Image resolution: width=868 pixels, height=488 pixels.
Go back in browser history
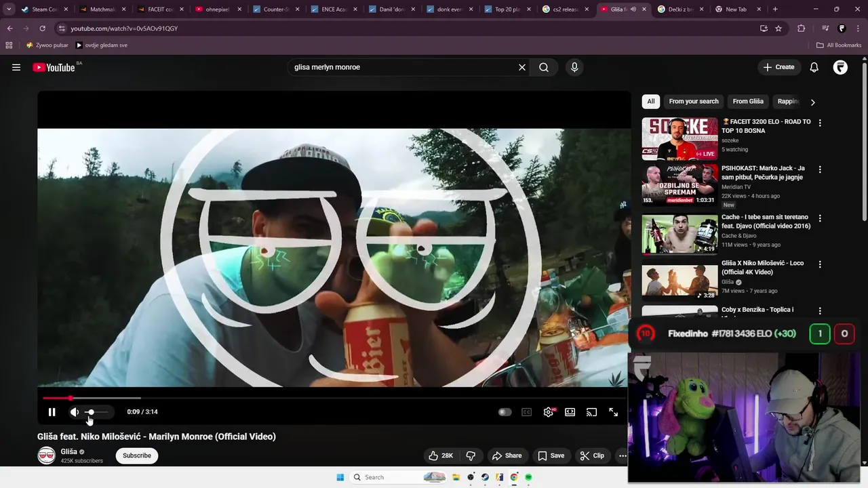click(x=9, y=28)
